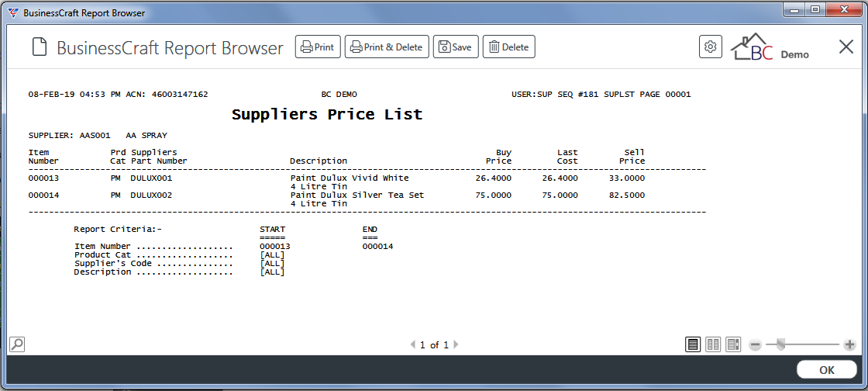Click the Print button
Screen dimensions: 868x391
318,47
